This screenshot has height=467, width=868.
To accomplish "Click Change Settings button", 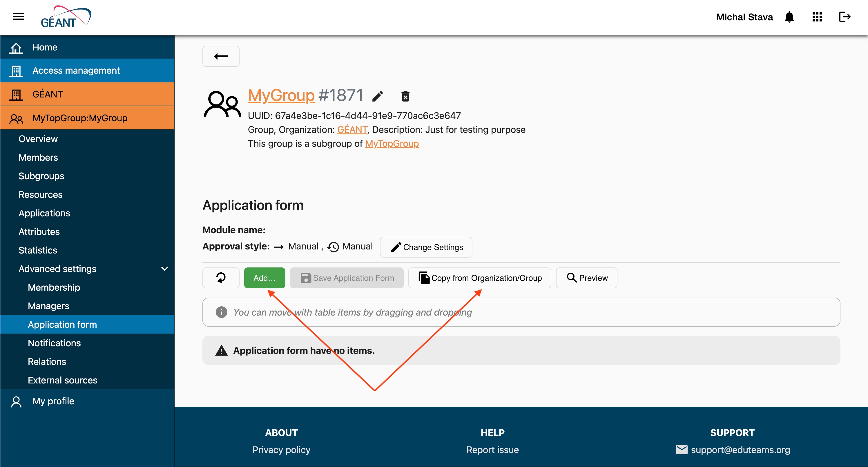I will [x=426, y=247].
